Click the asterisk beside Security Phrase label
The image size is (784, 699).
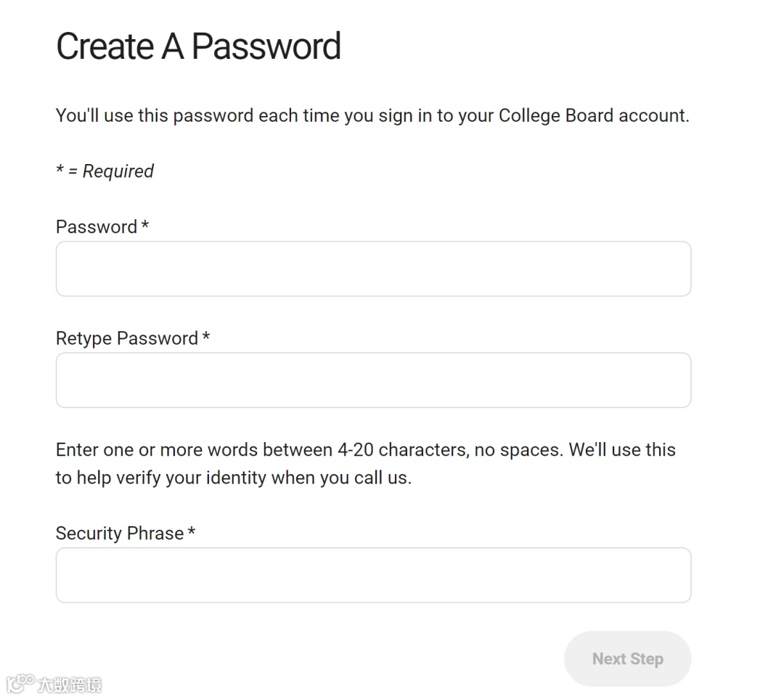click(192, 532)
